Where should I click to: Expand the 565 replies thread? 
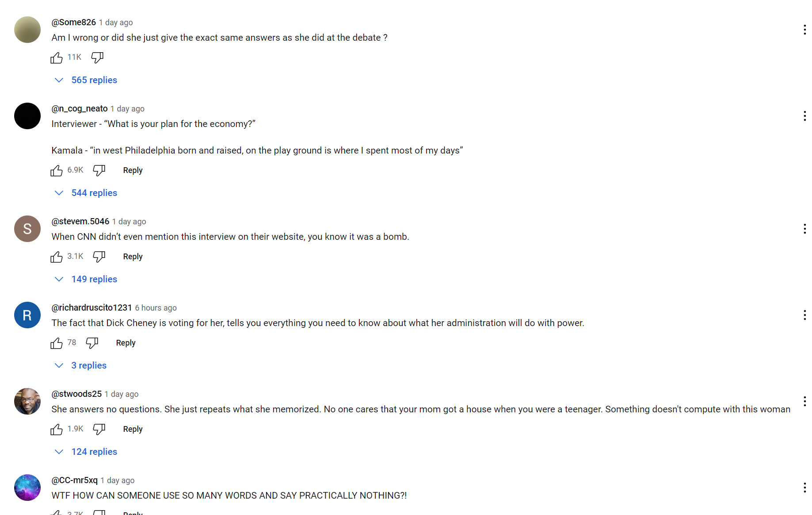point(94,80)
